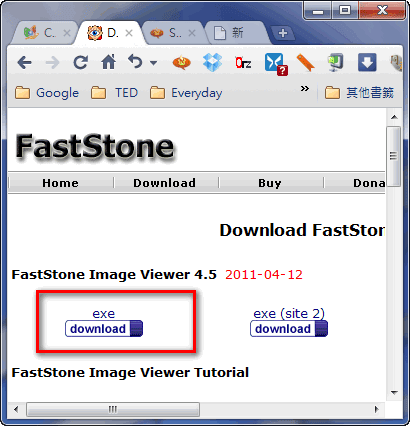Image resolution: width=410 pixels, height=426 pixels.
Task: Minimize the browser window
Action: click(x=318, y=11)
